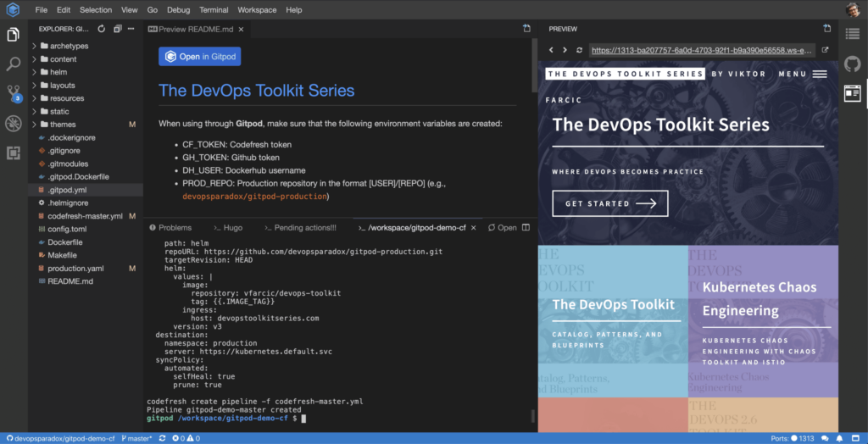868x444 pixels.
Task: Open the GitHub icon in the right sidebar
Action: pos(853,64)
